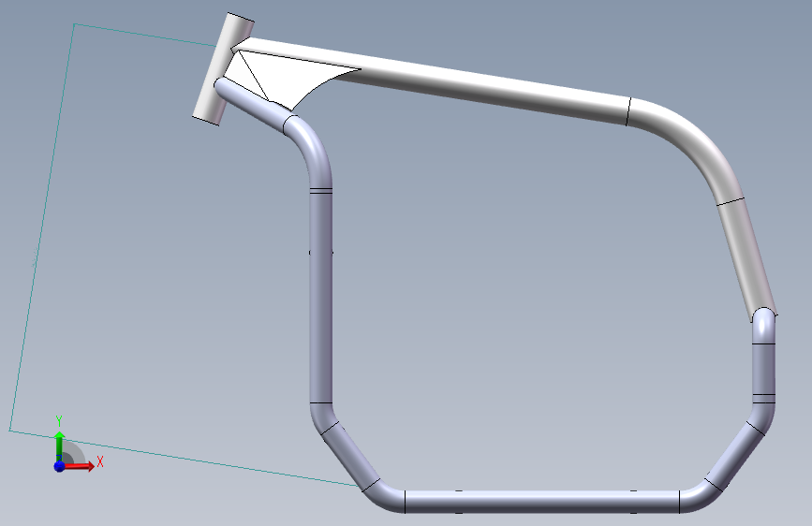Select the blue diagonal tube at lower right
The height and width of the screenshot is (526, 812).
[x=735, y=457]
